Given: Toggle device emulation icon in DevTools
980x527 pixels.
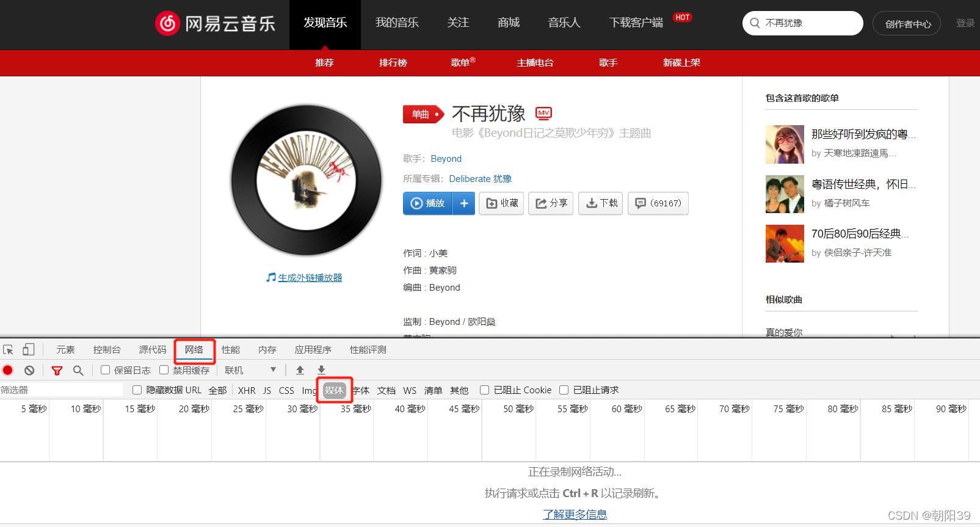Looking at the screenshot, I should [x=28, y=350].
